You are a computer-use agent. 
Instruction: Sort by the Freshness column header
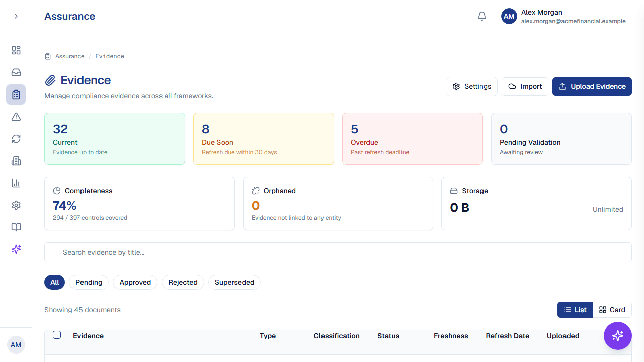(451, 336)
